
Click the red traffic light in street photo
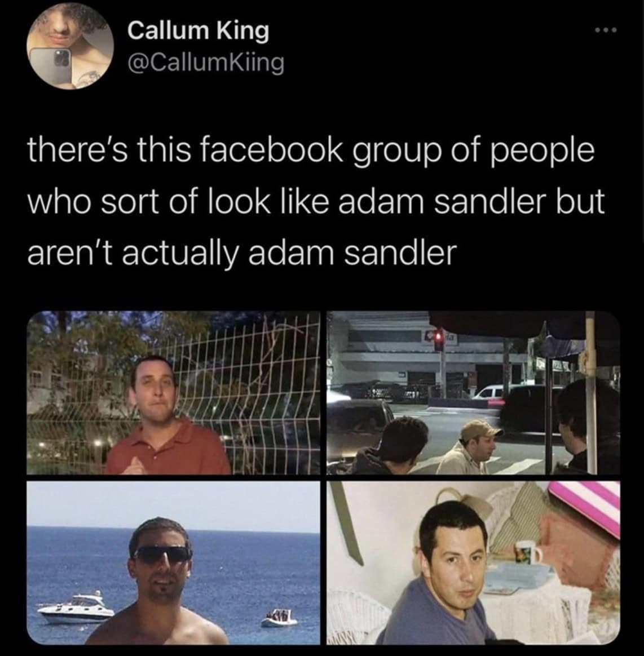438,341
